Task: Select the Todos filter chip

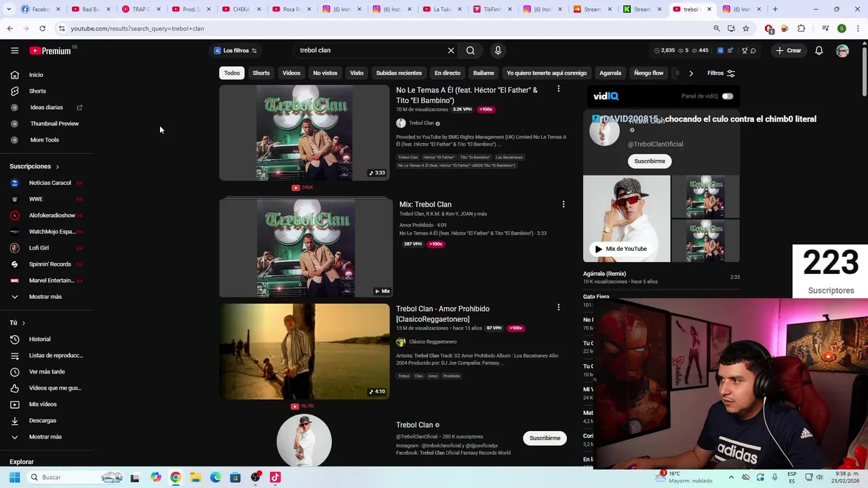Action: (x=232, y=73)
